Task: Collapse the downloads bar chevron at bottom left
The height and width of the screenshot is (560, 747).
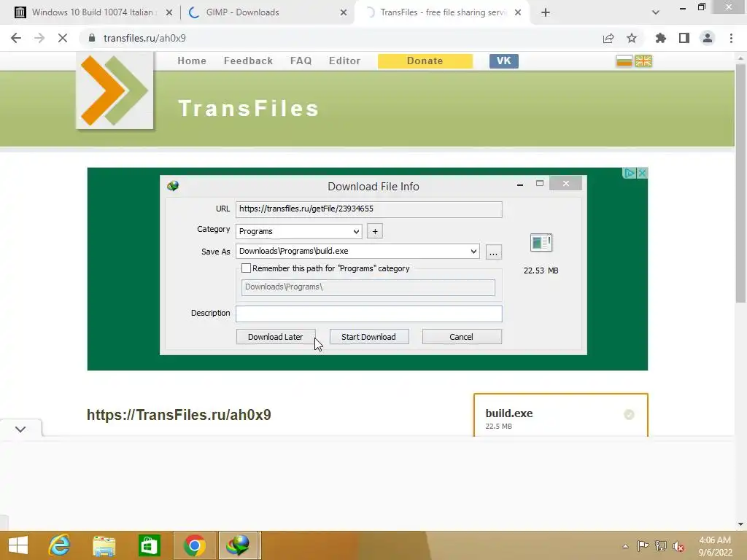Action: click(20, 429)
